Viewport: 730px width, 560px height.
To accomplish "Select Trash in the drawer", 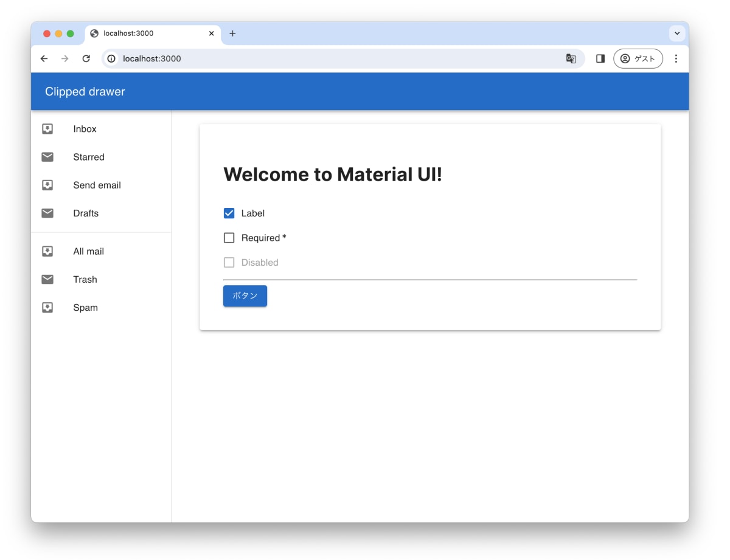I will click(x=101, y=279).
